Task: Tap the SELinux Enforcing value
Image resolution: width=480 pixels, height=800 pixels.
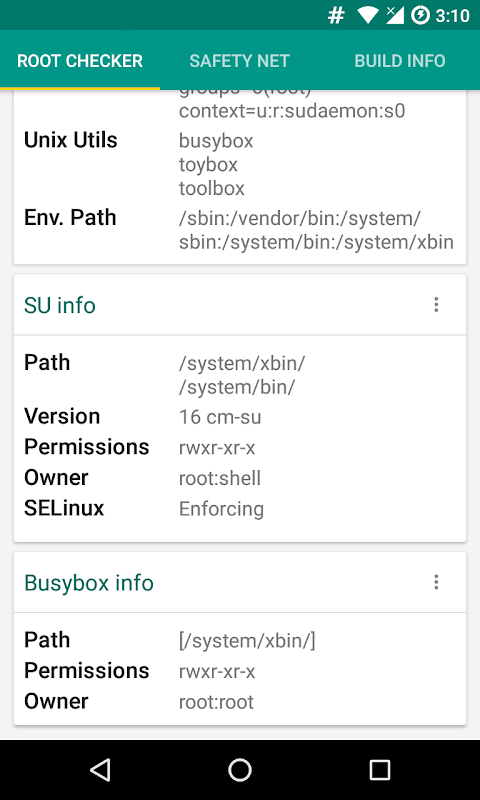Action: coord(221,509)
